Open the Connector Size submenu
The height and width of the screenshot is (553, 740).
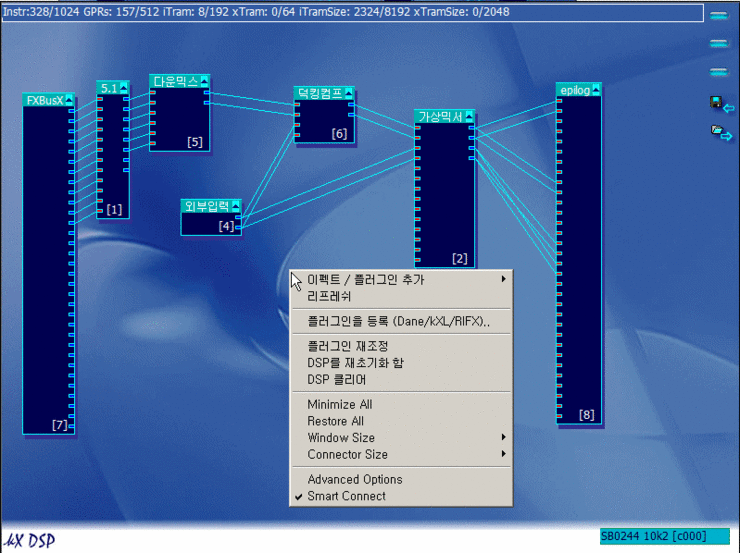click(x=401, y=455)
